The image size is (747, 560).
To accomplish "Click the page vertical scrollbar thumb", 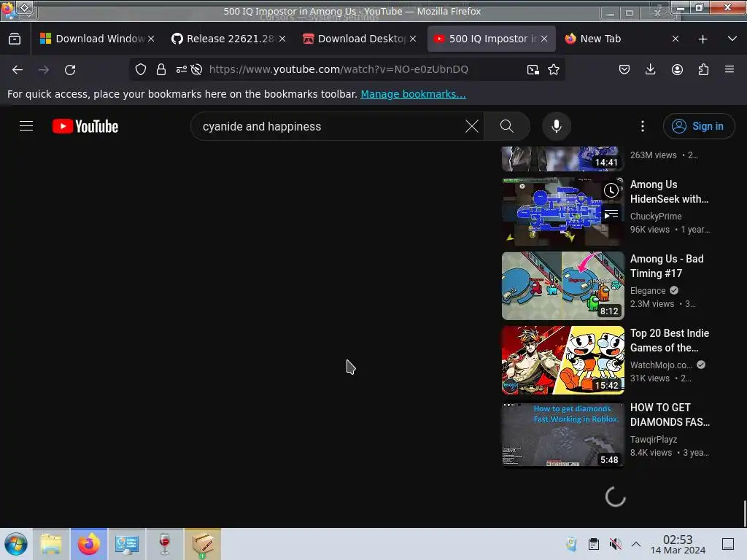I will point(744,513).
